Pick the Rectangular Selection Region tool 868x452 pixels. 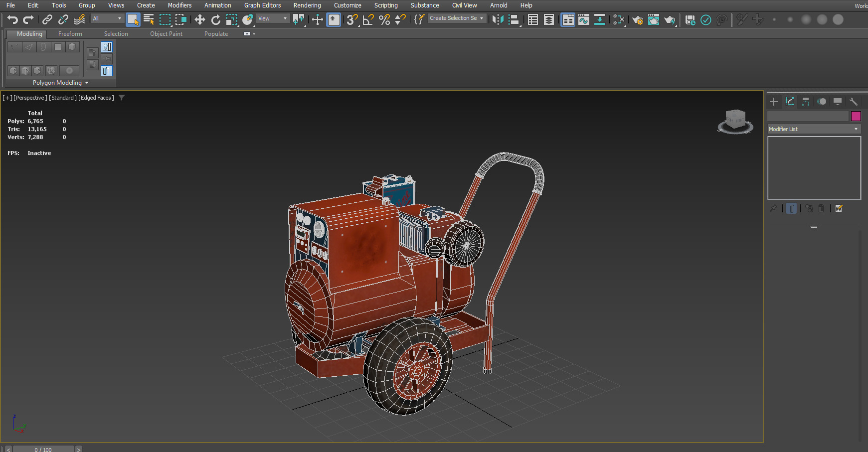(x=165, y=19)
